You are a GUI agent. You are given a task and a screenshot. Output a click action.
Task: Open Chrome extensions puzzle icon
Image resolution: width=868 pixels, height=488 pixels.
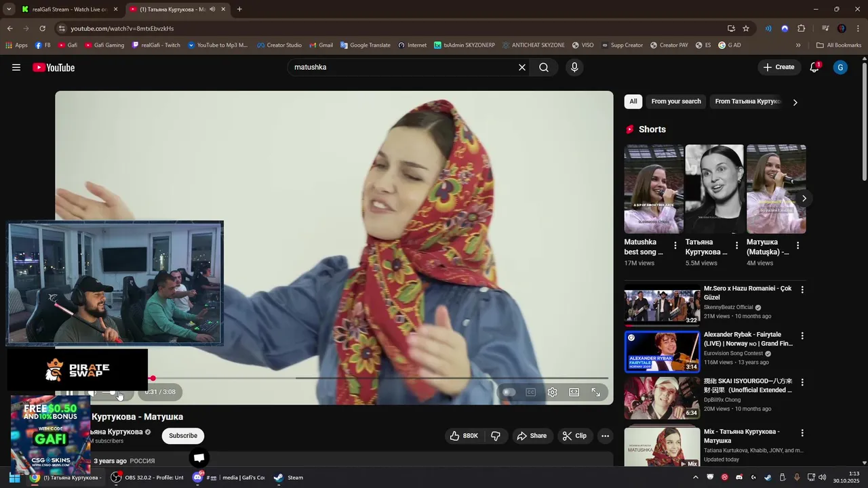801,28
